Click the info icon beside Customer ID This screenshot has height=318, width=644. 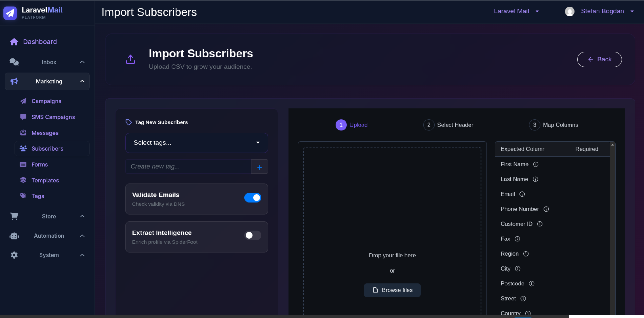(x=540, y=224)
